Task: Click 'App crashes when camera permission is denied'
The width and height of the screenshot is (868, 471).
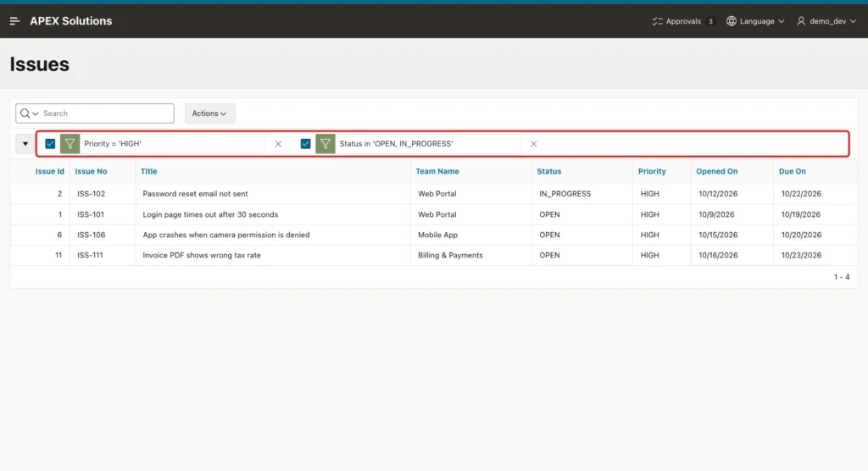Action: pyautogui.click(x=225, y=235)
